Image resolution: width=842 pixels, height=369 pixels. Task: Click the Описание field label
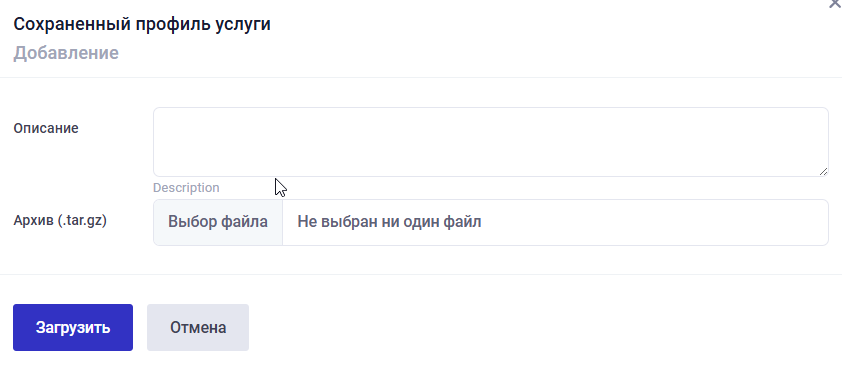coord(46,128)
